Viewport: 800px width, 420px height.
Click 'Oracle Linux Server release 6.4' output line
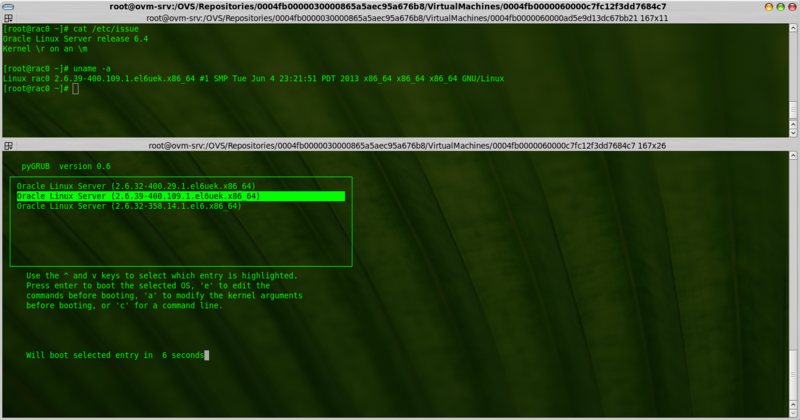coord(76,39)
